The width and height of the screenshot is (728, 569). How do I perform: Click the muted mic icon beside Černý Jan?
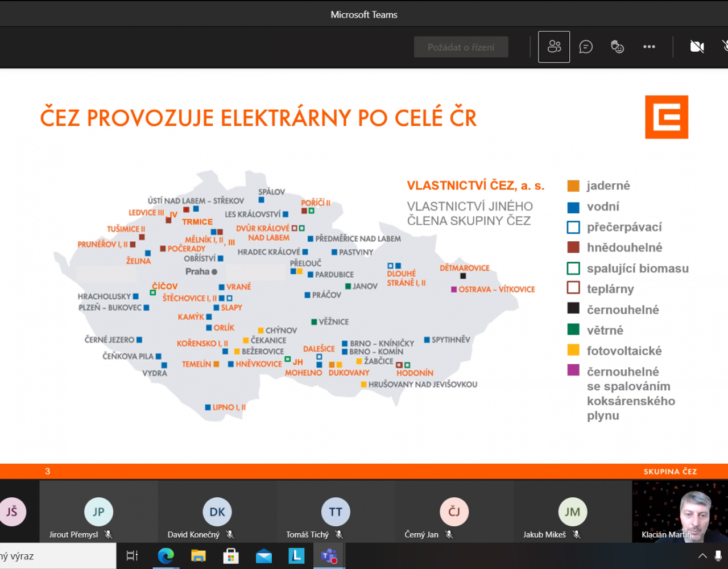(x=449, y=535)
